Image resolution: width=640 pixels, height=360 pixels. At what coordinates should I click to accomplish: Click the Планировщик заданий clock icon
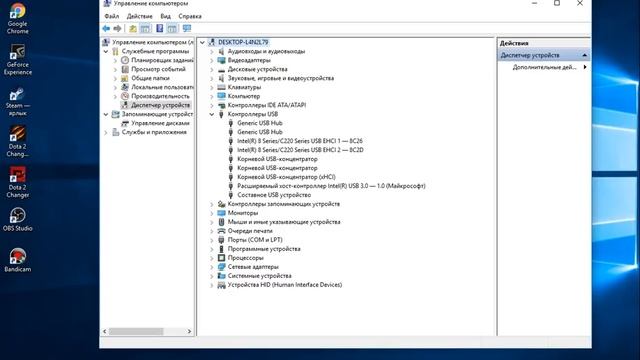click(125, 60)
